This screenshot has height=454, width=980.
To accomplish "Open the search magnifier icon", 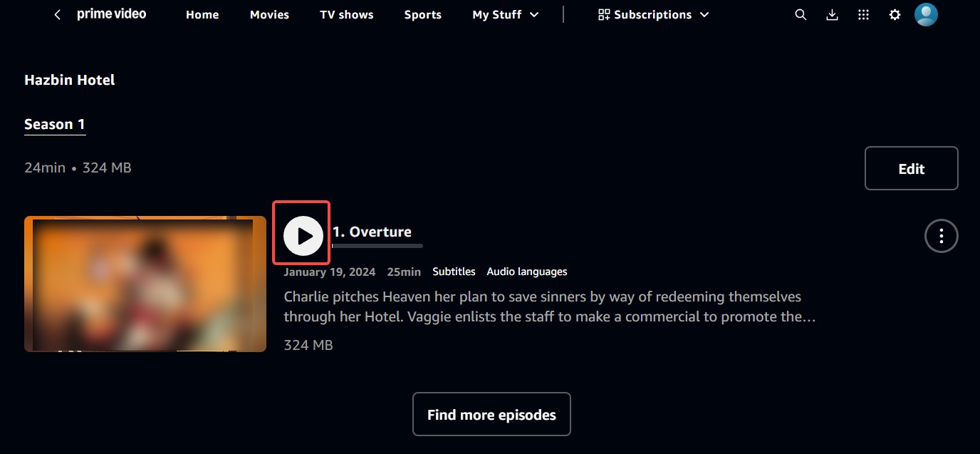I will (x=801, y=15).
